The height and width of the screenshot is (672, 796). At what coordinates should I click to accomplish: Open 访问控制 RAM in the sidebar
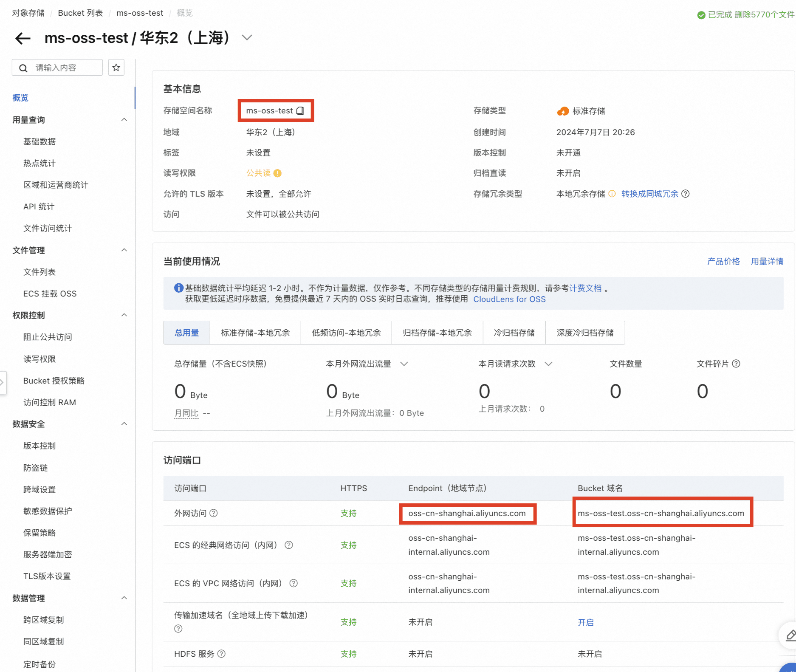coord(50,402)
